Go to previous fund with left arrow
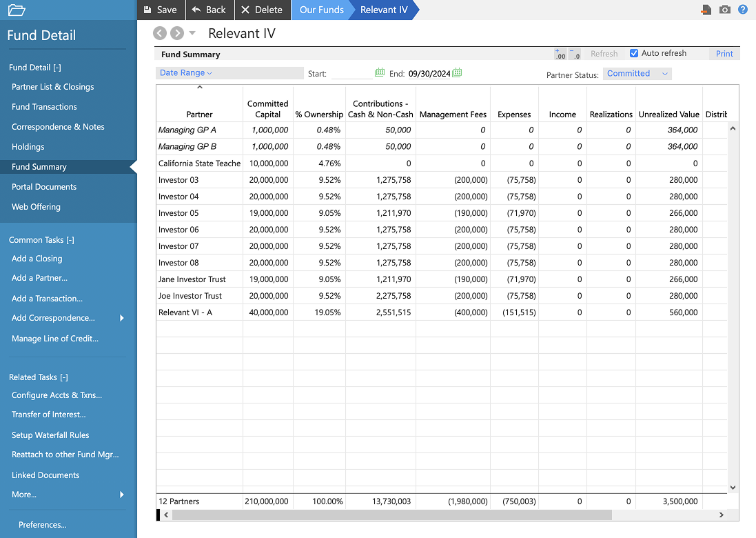Viewport: 756px width, 538px height. 160,33
